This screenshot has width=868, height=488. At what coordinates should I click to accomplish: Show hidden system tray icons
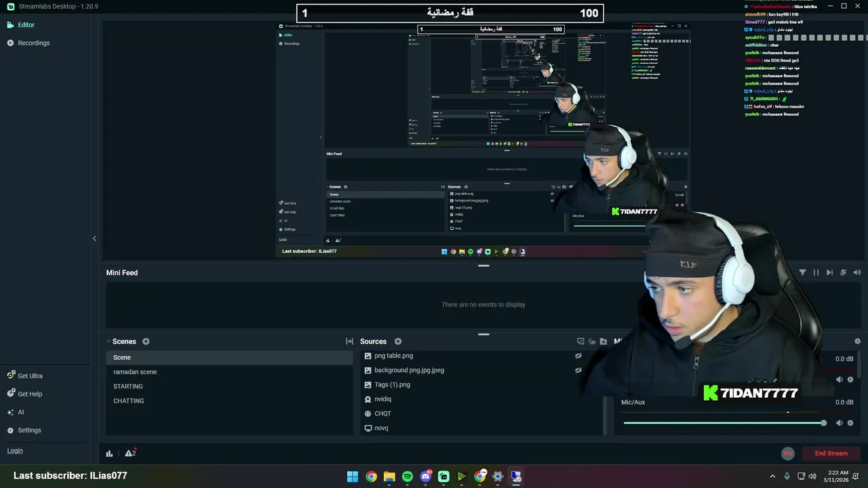click(x=772, y=476)
